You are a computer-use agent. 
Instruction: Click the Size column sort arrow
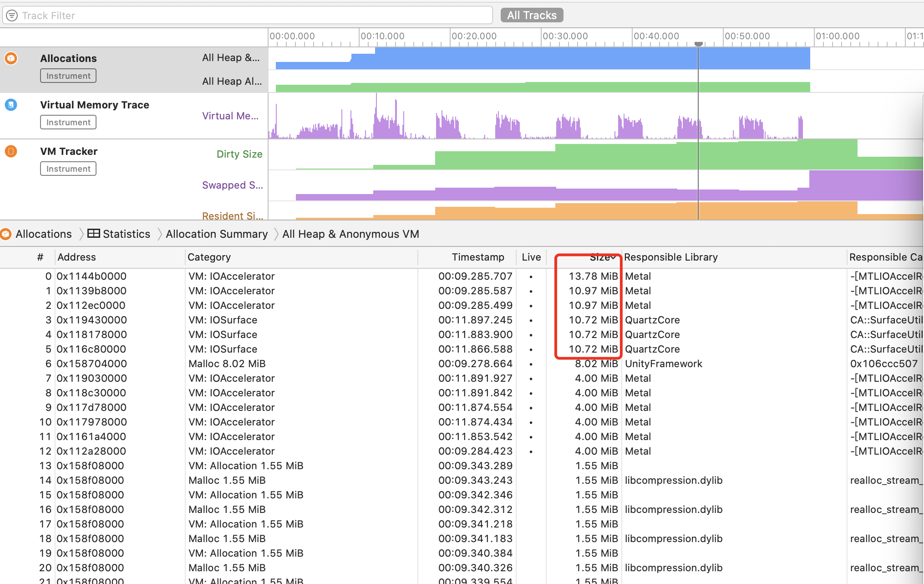(x=613, y=258)
